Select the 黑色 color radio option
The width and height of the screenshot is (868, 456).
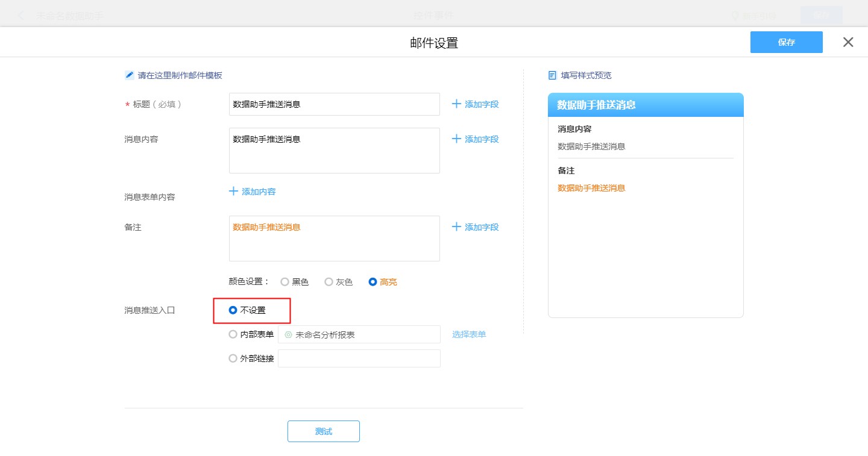pos(285,282)
